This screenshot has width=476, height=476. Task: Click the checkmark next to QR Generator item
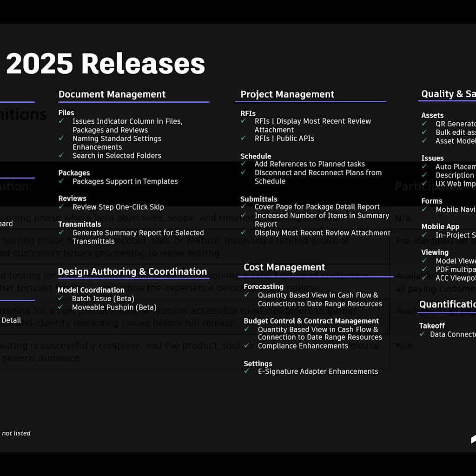coord(424,124)
